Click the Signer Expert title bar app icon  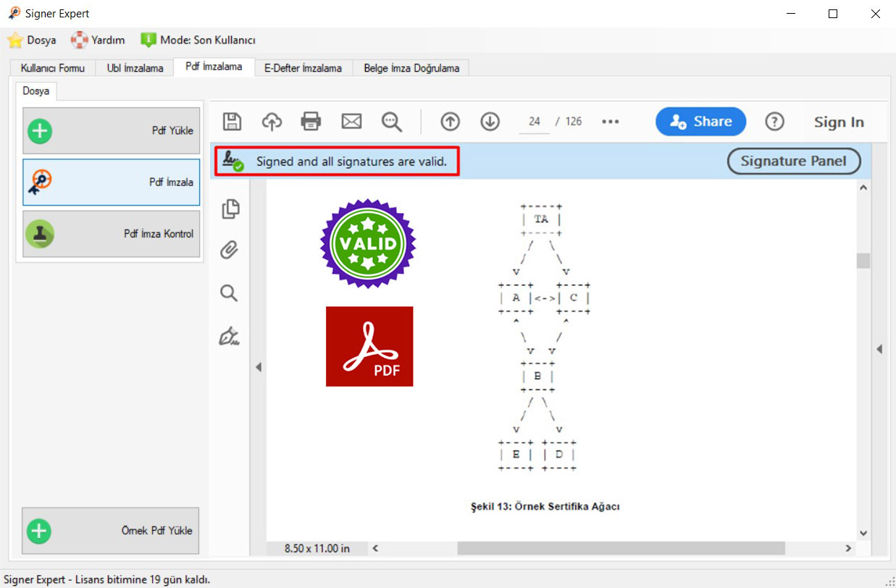click(x=14, y=14)
